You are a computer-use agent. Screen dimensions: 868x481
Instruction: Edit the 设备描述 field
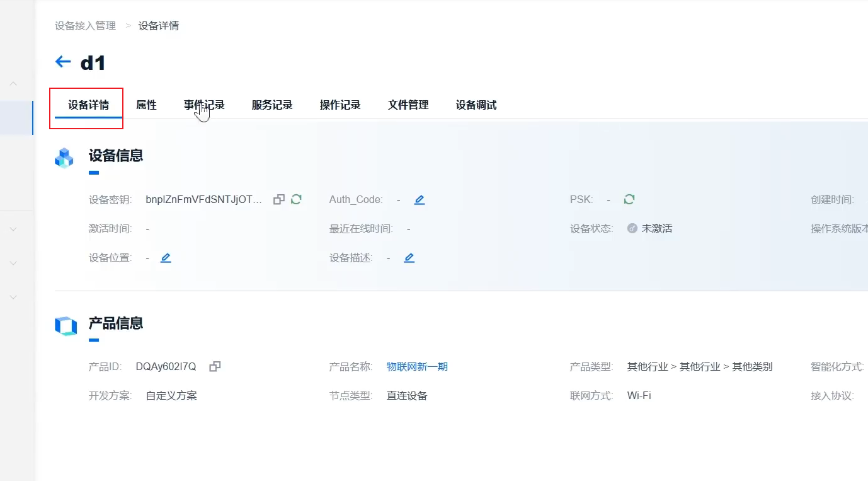pos(409,258)
